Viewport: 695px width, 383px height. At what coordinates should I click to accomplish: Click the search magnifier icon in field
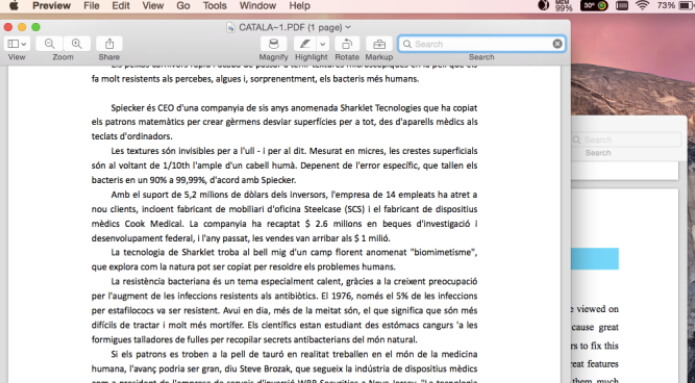(x=407, y=44)
